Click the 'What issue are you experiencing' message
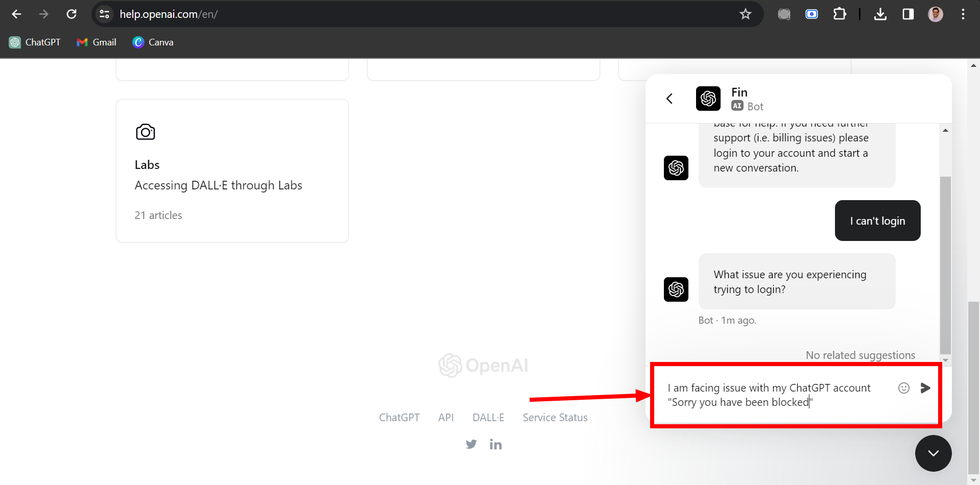Screen dimensions: 980x485 pos(797,281)
